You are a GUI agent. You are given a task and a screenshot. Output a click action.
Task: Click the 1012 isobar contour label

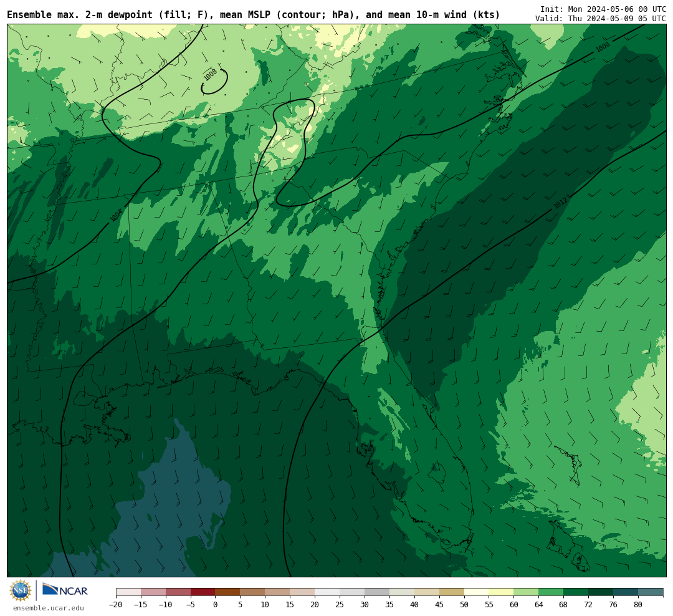click(561, 203)
